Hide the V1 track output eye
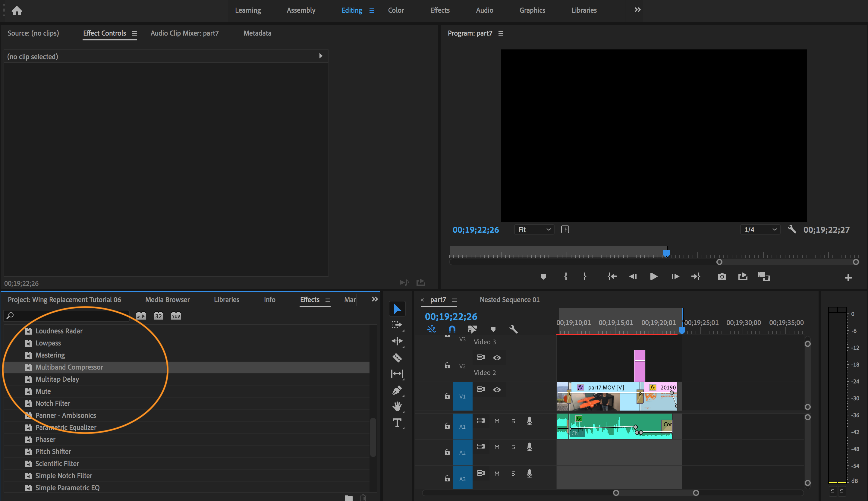 497,390
